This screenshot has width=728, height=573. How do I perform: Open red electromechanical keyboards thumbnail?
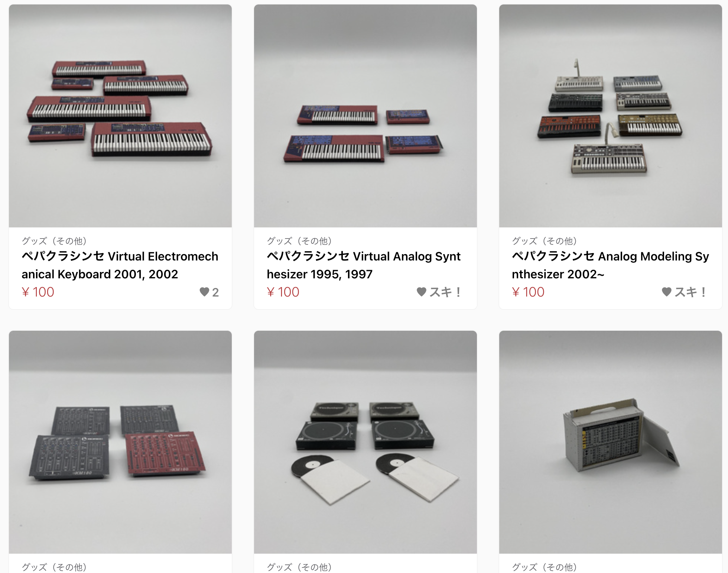(x=120, y=116)
